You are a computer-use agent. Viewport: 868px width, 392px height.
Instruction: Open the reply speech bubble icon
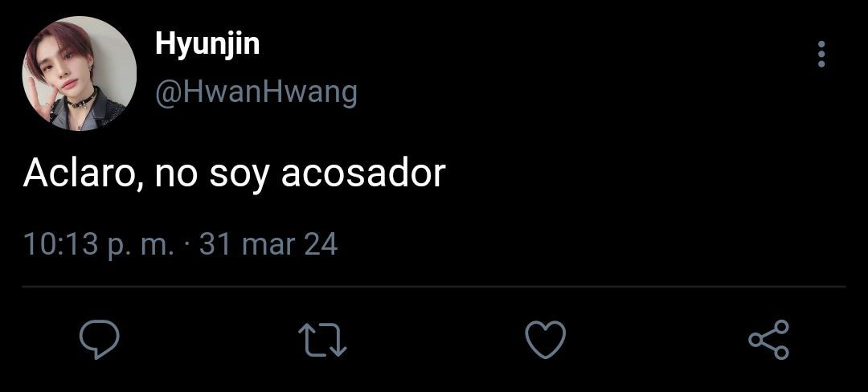click(x=99, y=340)
